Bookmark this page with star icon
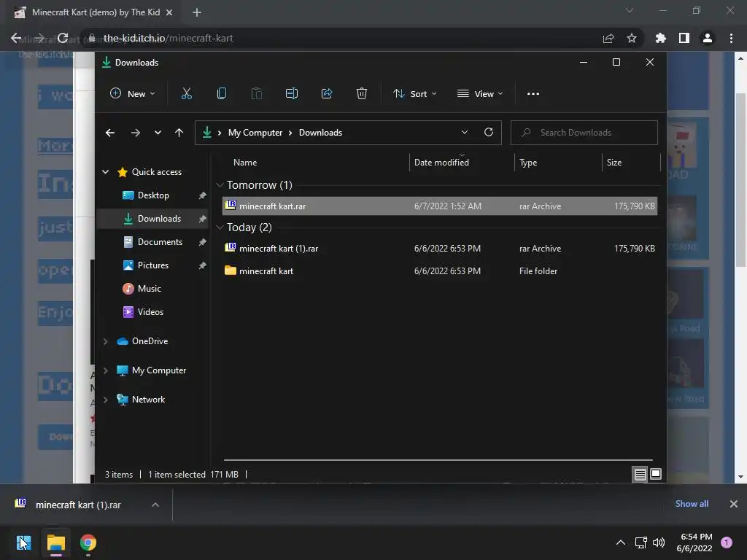 coord(632,38)
